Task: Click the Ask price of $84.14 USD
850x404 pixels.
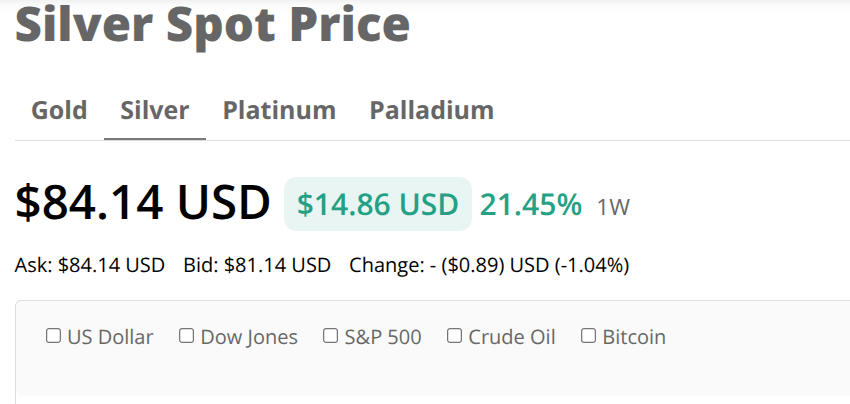Action: pos(111,266)
